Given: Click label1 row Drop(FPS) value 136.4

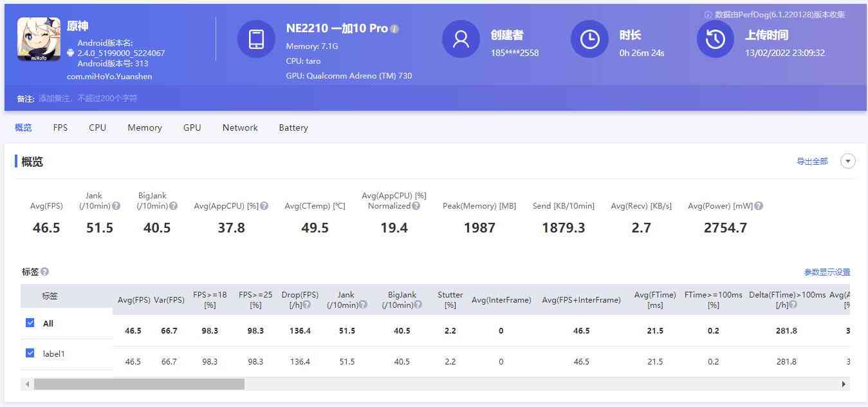Looking at the screenshot, I should (300, 361).
